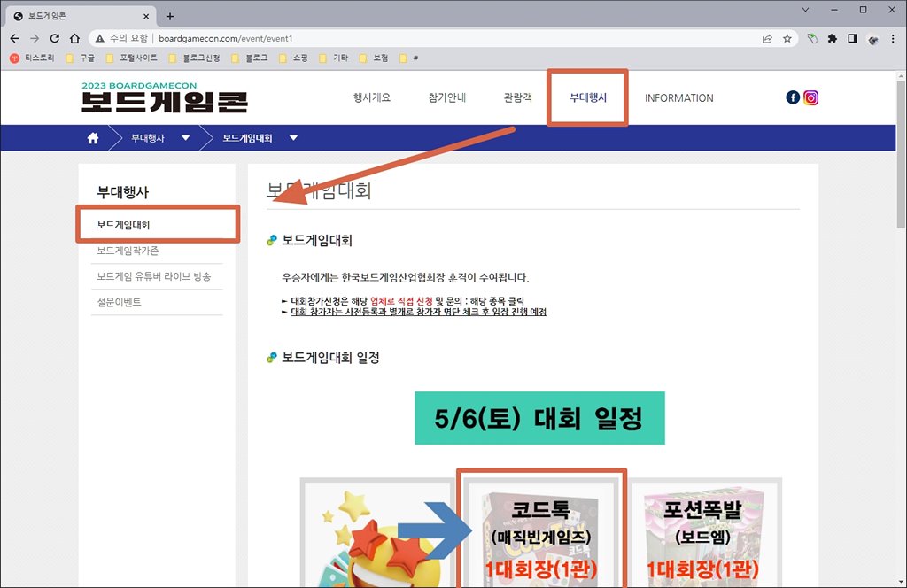907x588 pixels.
Task: Open the 쇼핑 bookmark folder
Action: [293, 58]
